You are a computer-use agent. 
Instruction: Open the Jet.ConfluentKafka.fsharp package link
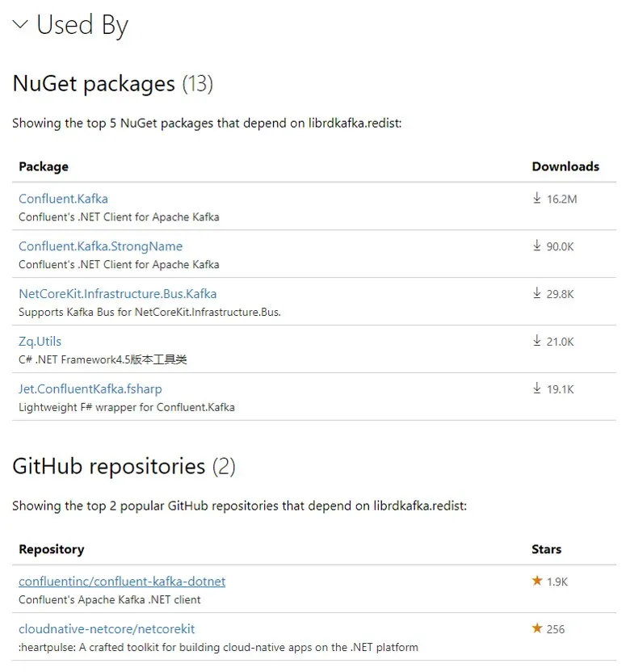click(90, 388)
